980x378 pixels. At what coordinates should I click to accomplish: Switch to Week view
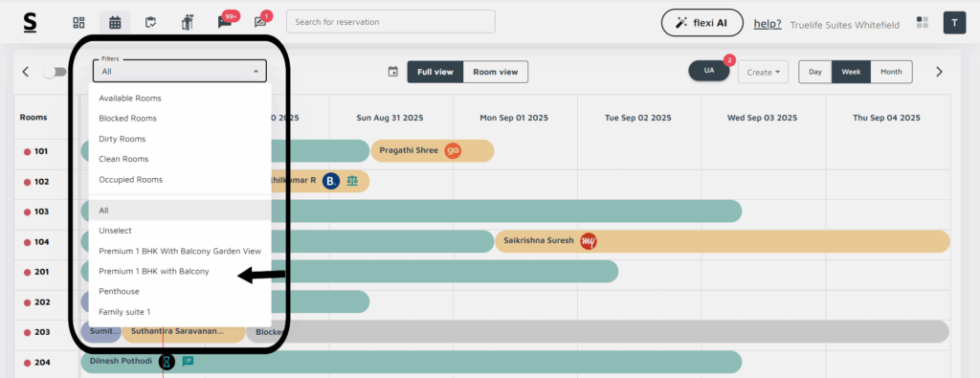(x=851, y=72)
